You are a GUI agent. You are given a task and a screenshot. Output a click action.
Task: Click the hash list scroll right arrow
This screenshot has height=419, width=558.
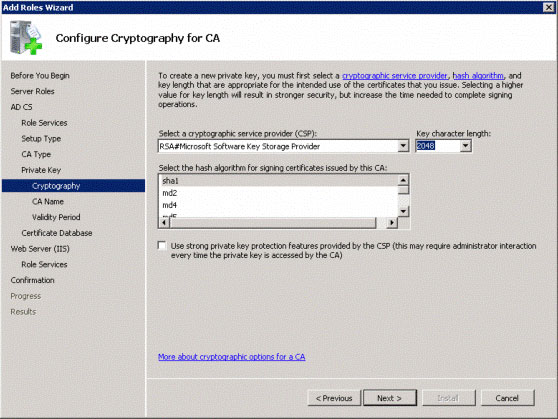point(392,223)
